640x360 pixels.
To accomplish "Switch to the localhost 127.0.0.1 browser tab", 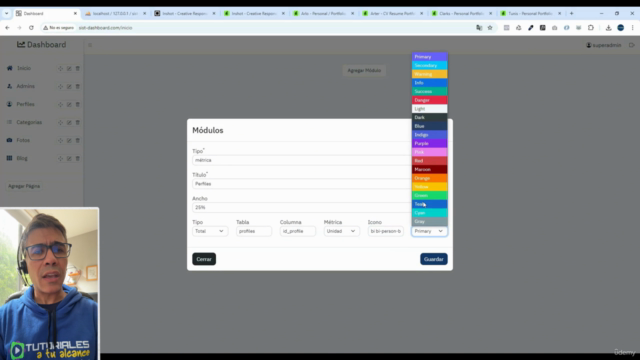I will coord(116,13).
